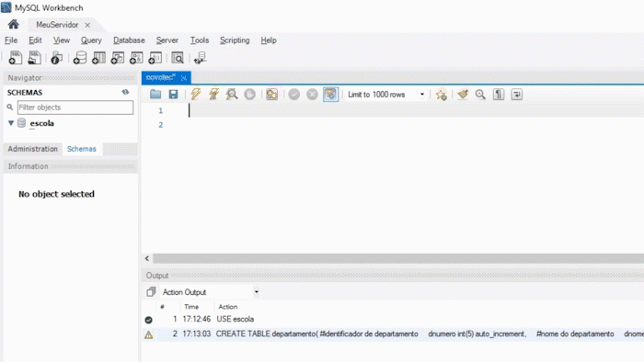Image resolution: width=644 pixels, height=362 pixels.
Task: Run Explain on the current statement
Action: [x=232, y=95]
